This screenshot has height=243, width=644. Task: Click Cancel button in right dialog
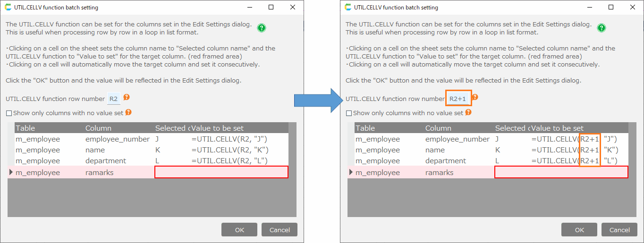(619, 230)
